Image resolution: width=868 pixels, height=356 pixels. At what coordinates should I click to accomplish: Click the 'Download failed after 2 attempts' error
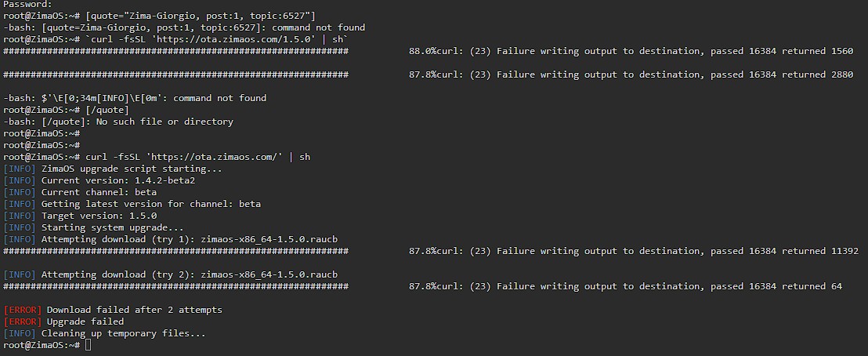click(x=134, y=310)
